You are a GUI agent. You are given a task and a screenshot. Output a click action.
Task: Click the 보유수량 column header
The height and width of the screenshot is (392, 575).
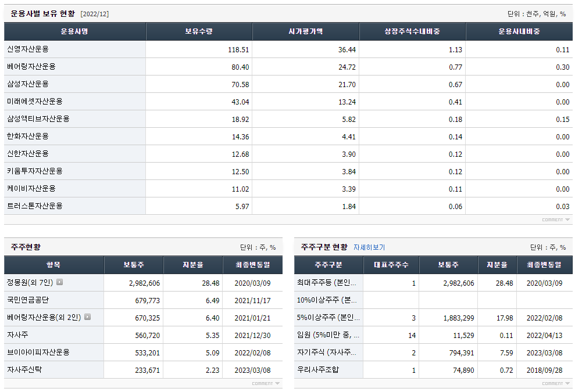pyautogui.click(x=199, y=31)
